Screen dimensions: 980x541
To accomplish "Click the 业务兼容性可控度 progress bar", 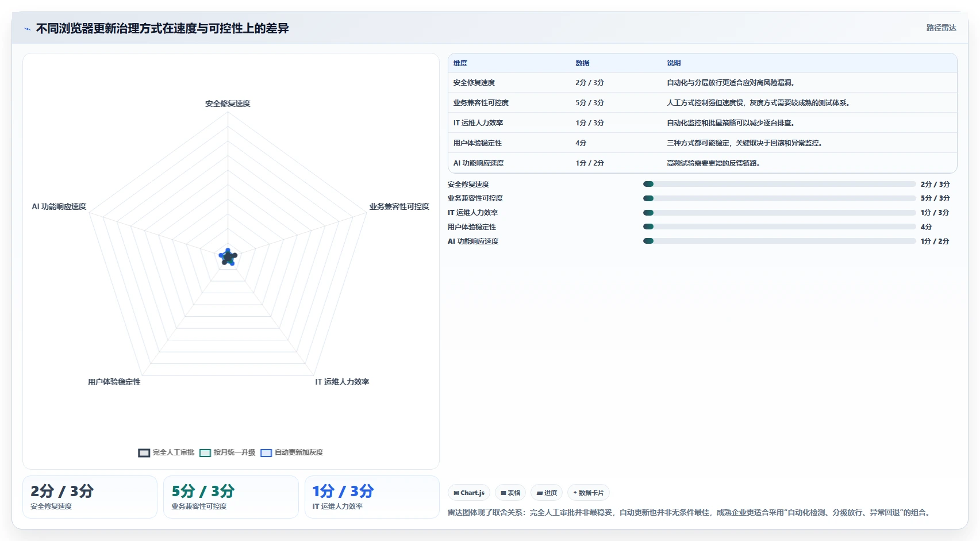I will [779, 198].
